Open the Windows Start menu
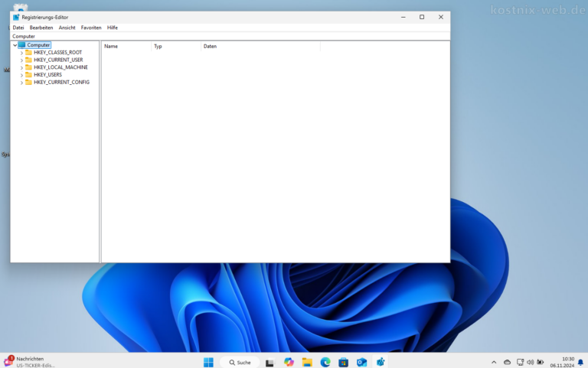 pyautogui.click(x=208, y=363)
